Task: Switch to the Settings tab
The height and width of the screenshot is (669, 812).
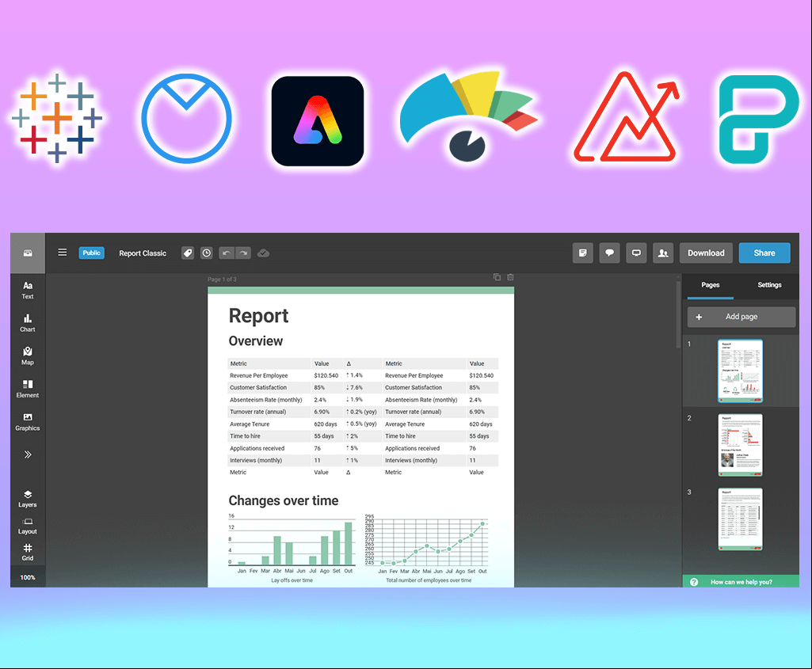Action: click(x=769, y=285)
